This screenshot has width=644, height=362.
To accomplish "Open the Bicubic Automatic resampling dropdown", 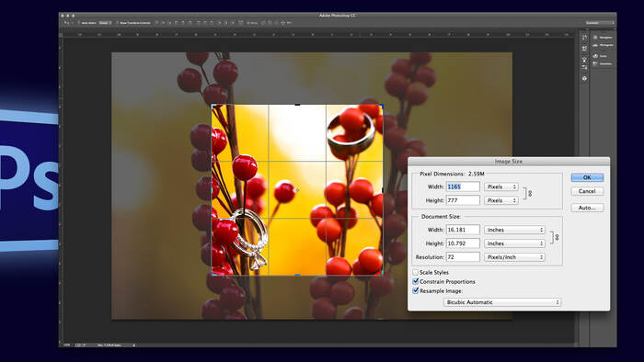I will (x=502, y=302).
